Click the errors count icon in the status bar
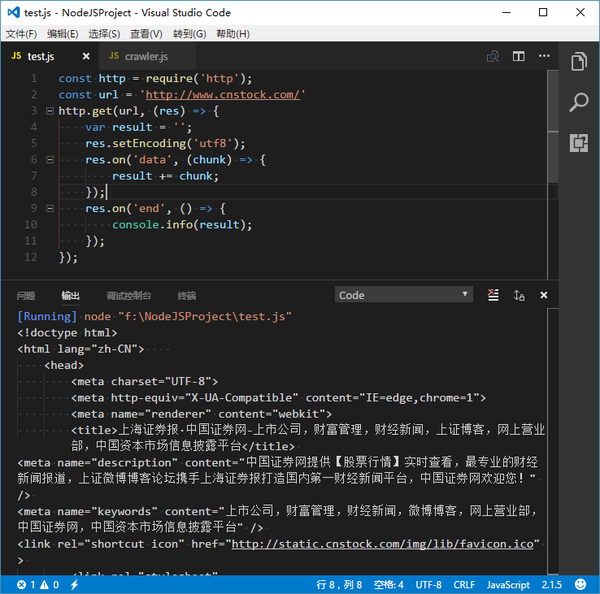This screenshot has width=600, height=594. click(x=22, y=584)
